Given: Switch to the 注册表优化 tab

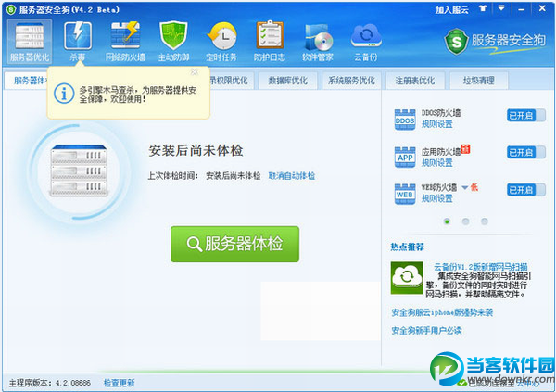Looking at the screenshot, I should pyautogui.click(x=415, y=81).
